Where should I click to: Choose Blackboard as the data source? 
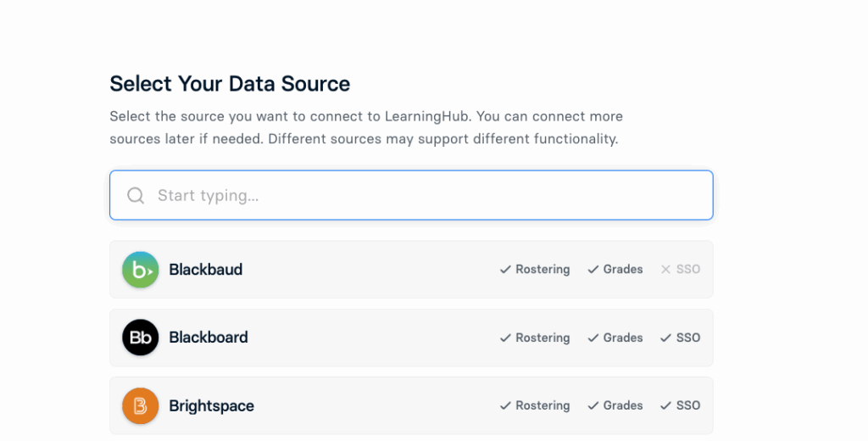coord(411,338)
